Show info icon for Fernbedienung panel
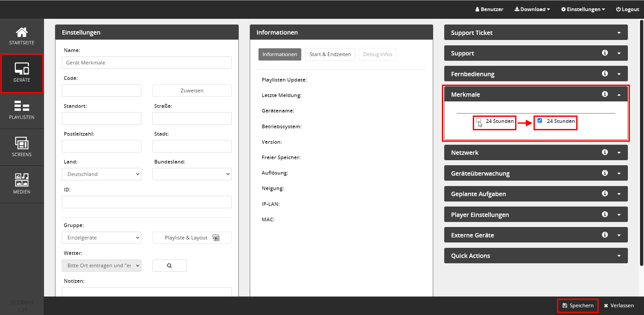 605,74
